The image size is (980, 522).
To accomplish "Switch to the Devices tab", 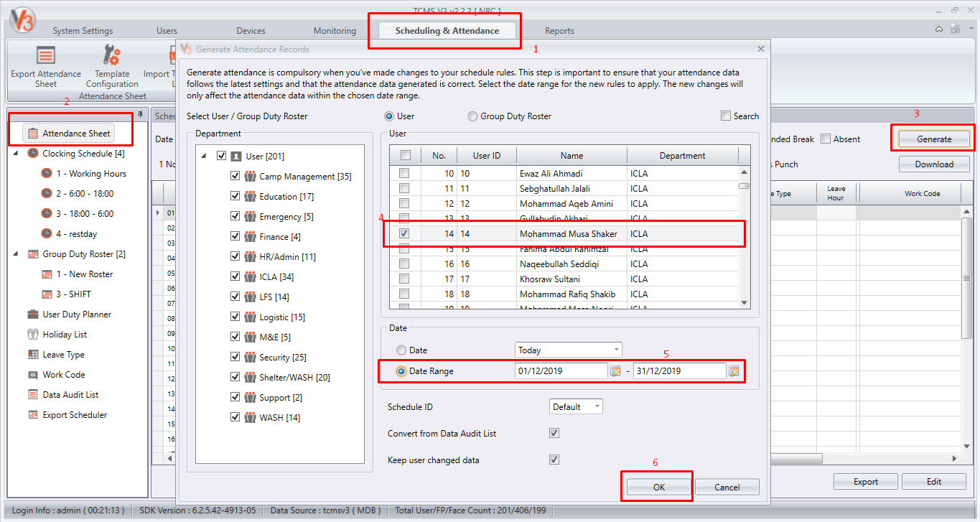I will point(251,31).
